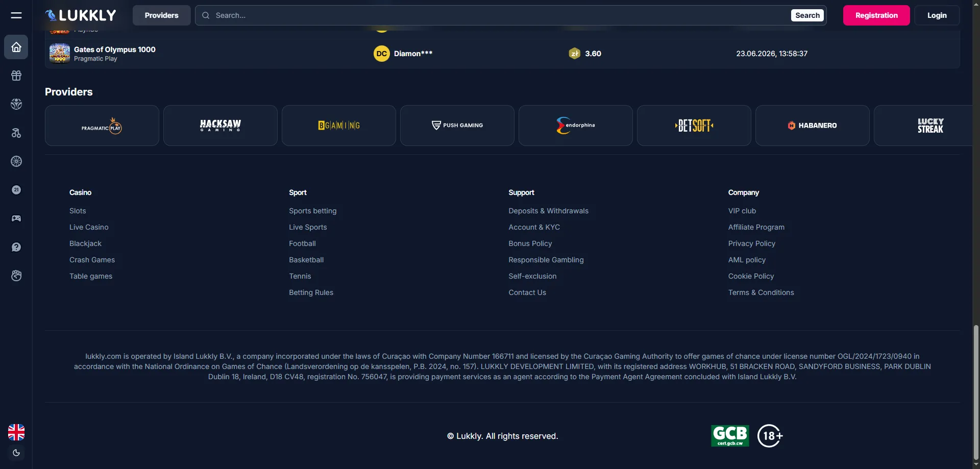Screen dimensions: 980x469
Task: Click the timestamp 23.06.2026, 13:58:37
Action: coord(772,54)
